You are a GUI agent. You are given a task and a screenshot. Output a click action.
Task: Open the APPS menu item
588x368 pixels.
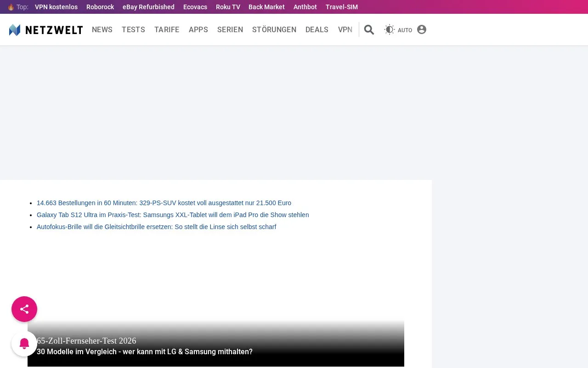click(x=198, y=30)
